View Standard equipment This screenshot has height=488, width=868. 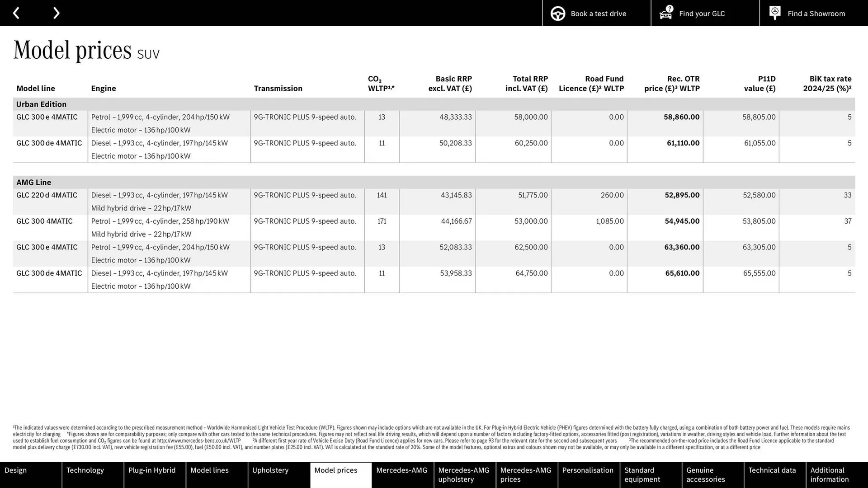click(x=645, y=474)
